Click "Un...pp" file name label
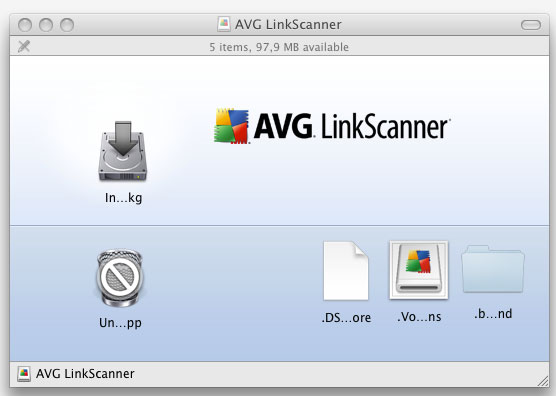Screen dimensions: 556x396 tap(120, 323)
